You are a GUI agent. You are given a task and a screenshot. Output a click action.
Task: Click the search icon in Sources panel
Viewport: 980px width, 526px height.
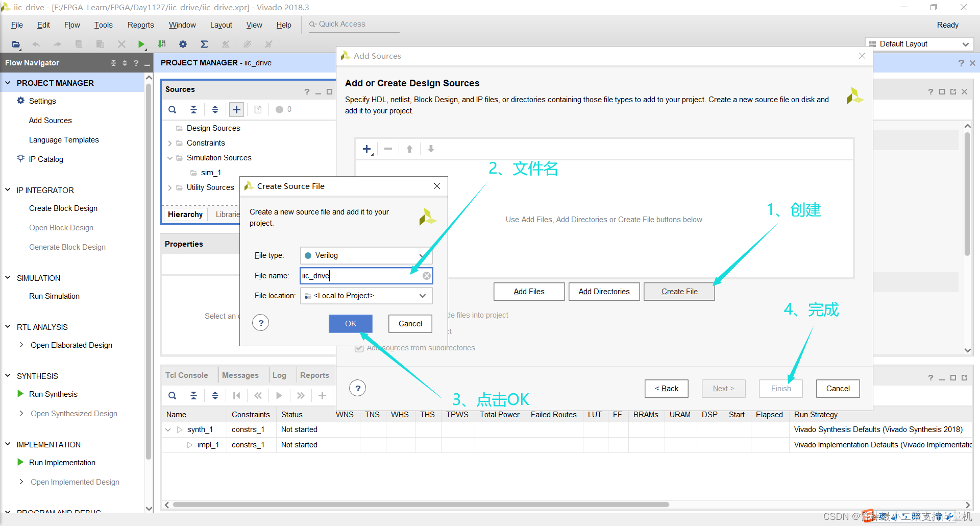(x=173, y=109)
